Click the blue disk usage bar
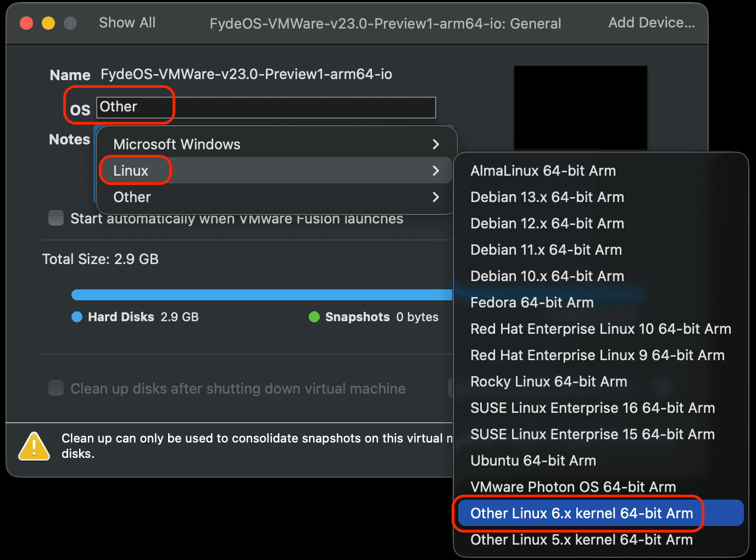Screen dimensions: 756x560 tap(262, 295)
